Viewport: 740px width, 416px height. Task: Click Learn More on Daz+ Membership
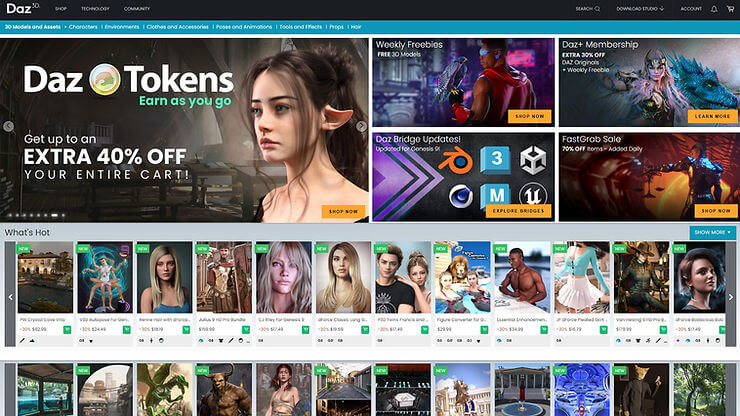tap(713, 116)
